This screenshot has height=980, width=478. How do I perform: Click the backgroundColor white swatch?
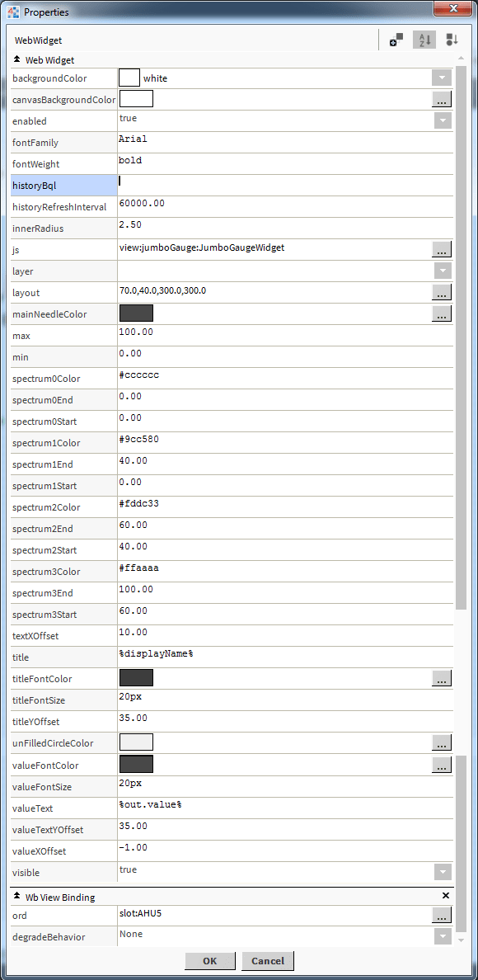[129, 78]
